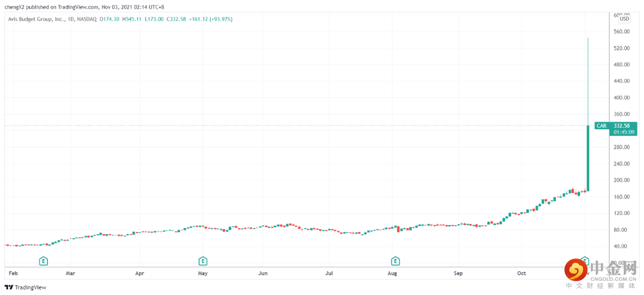Click the earnings marker near August
The width and height of the screenshot is (644, 295).
tap(395, 261)
